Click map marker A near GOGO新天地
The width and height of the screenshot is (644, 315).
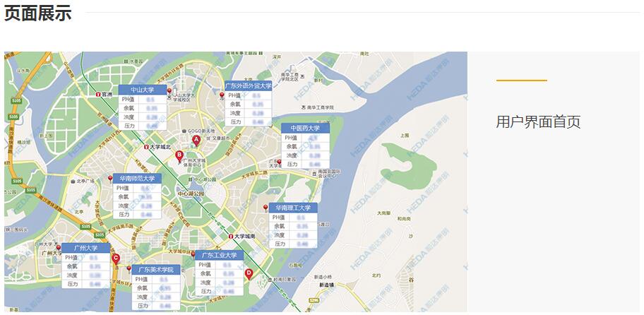[x=196, y=141]
